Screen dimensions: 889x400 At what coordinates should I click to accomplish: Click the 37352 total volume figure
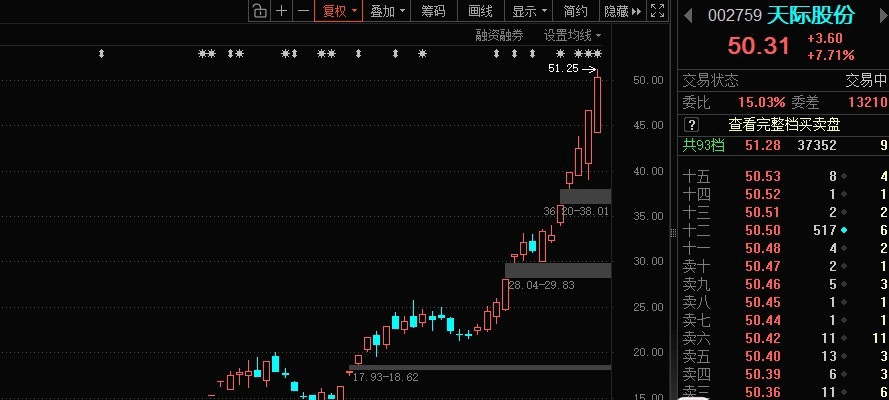(x=817, y=145)
